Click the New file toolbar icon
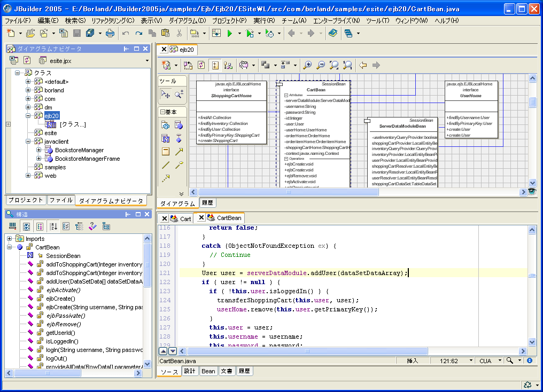The width and height of the screenshot is (543, 392). click(11, 33)
